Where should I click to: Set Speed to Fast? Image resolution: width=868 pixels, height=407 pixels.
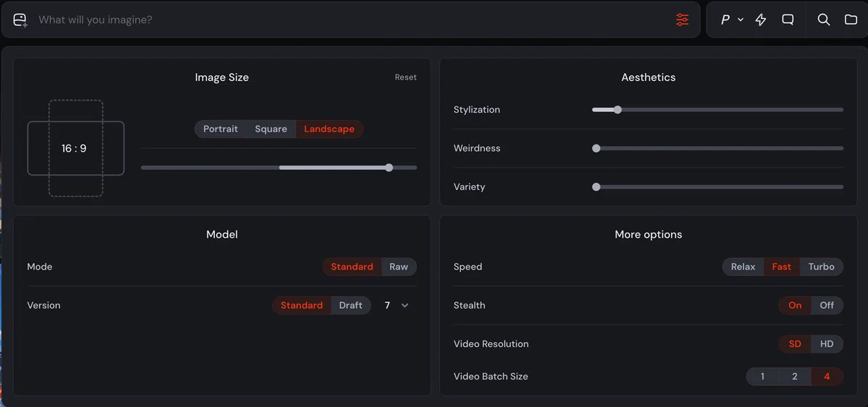tap(782, 267)
